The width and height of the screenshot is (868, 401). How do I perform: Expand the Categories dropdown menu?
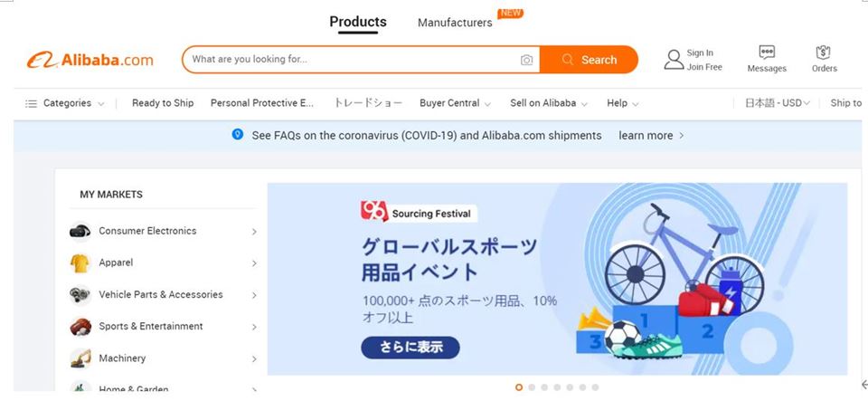(65, 103)
